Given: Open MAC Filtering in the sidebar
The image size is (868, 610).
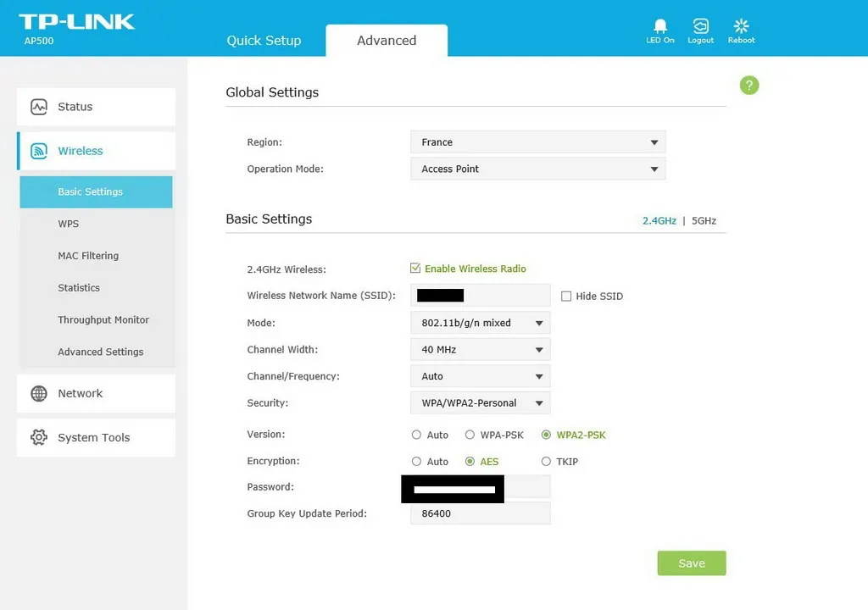Looking at the screenshot, I should pyautogui.click(x=88, y=256).
